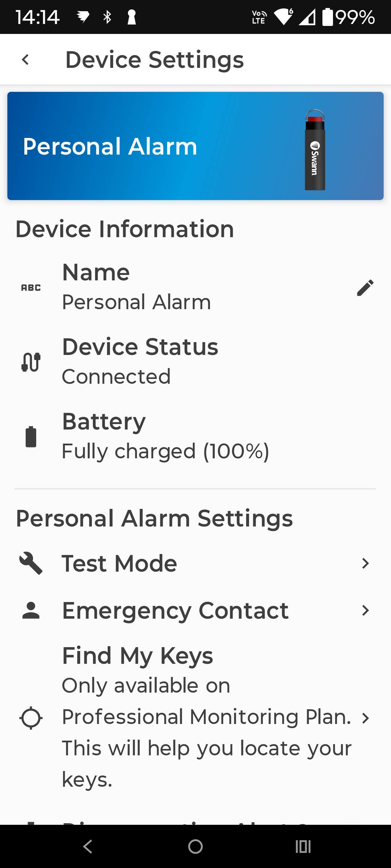
Task: Tap the locate target icon for Find My Keys
Action: click(31, 718)
